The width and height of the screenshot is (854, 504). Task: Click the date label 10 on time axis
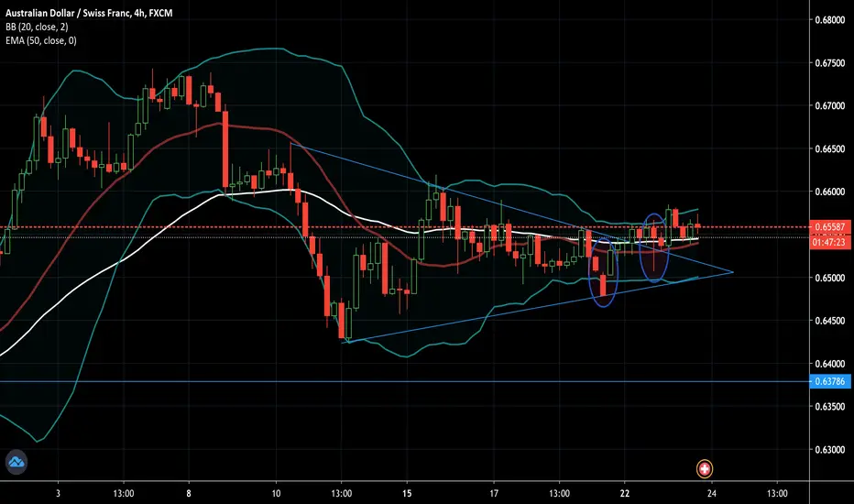pyautogui.click(x=276, y=494)
